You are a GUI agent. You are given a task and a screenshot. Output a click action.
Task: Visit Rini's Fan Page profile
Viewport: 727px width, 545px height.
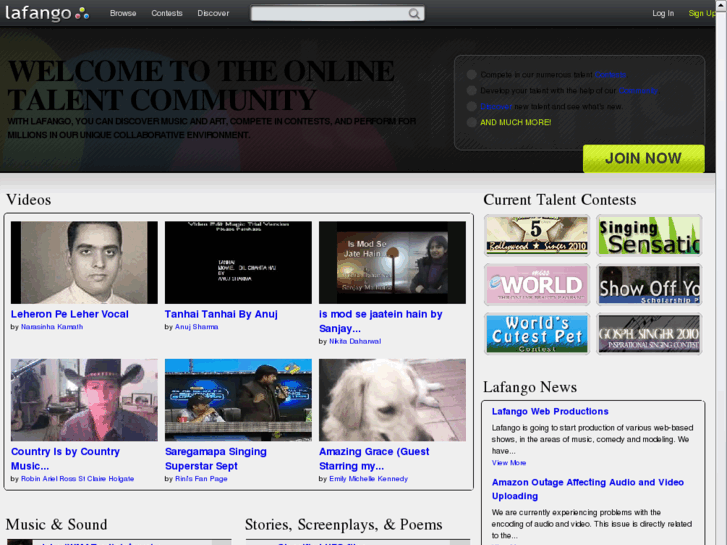(201, 479)
